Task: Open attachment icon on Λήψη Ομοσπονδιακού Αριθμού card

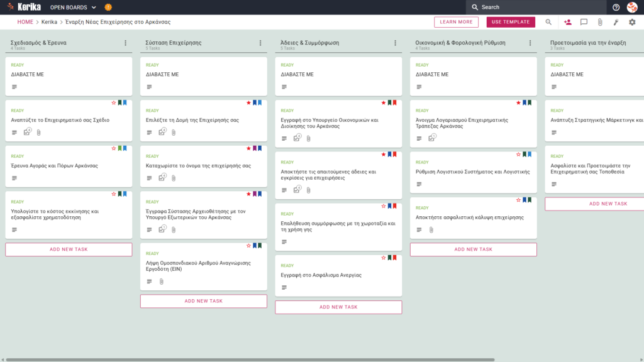Action: [162, 282]
